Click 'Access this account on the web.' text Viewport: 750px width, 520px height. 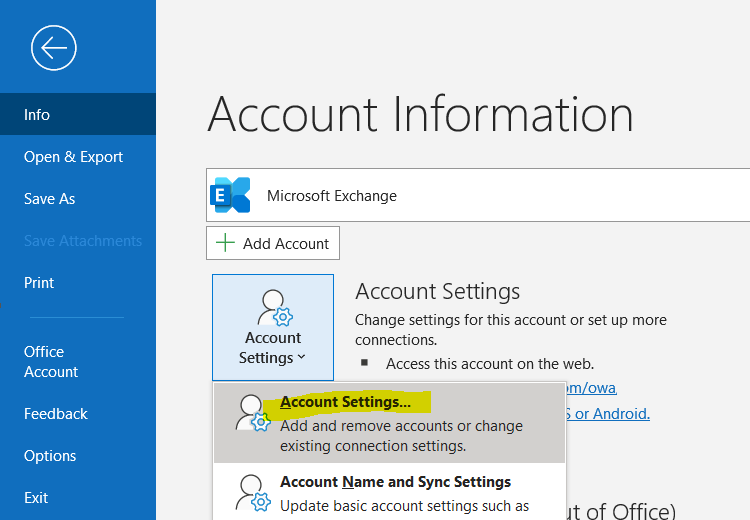tap(490, 364)
